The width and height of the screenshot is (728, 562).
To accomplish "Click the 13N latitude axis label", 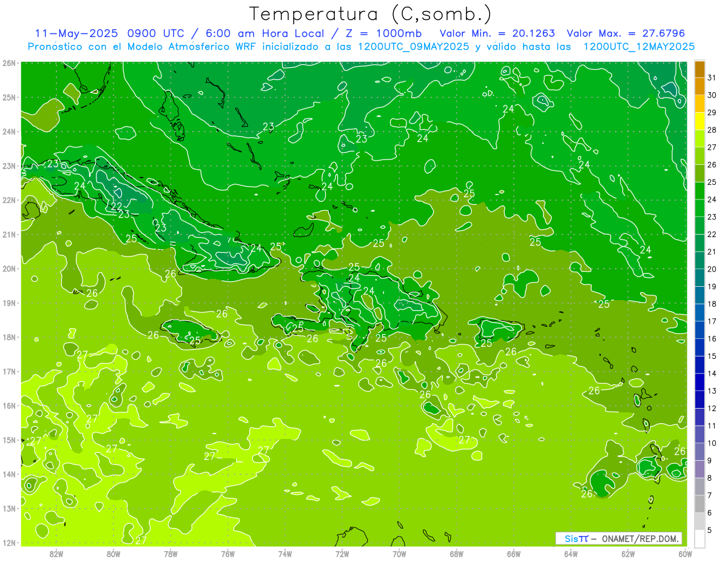I will tap(9, 509).
